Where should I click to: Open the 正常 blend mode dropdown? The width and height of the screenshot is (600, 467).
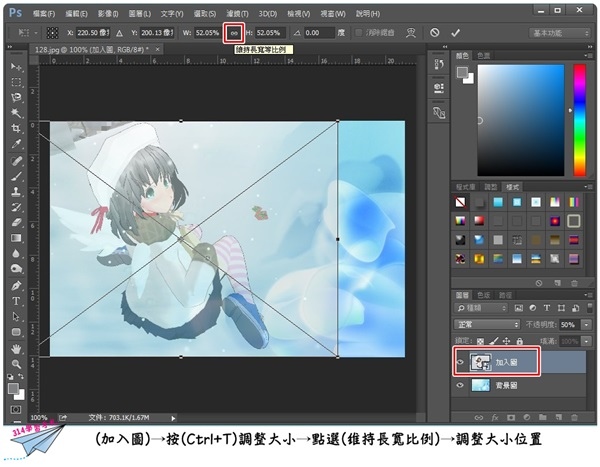click(x=486, y=325)
